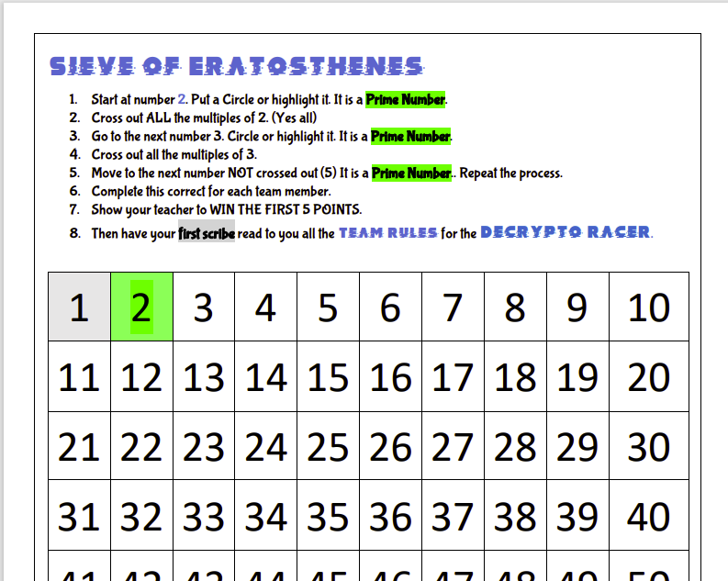Select the 23 cell
Screen dimensions: 728x581
[x=204, y=445]
